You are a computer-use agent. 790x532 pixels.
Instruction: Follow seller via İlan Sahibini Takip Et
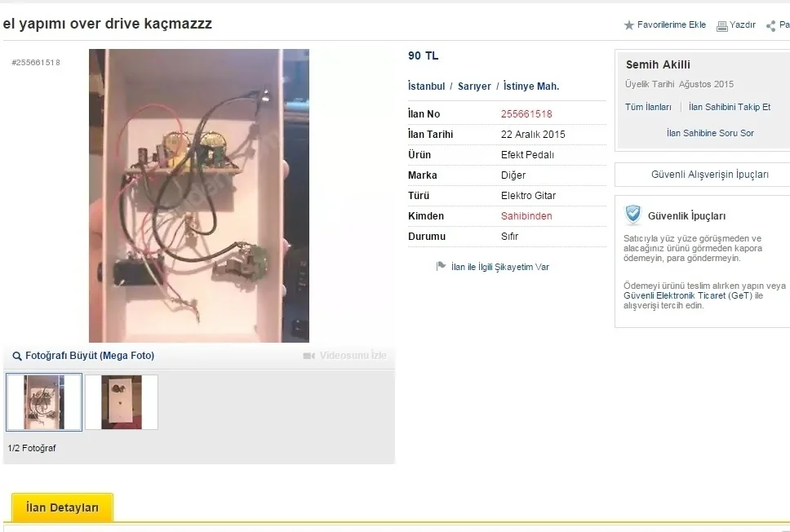(x=730, y=107)
